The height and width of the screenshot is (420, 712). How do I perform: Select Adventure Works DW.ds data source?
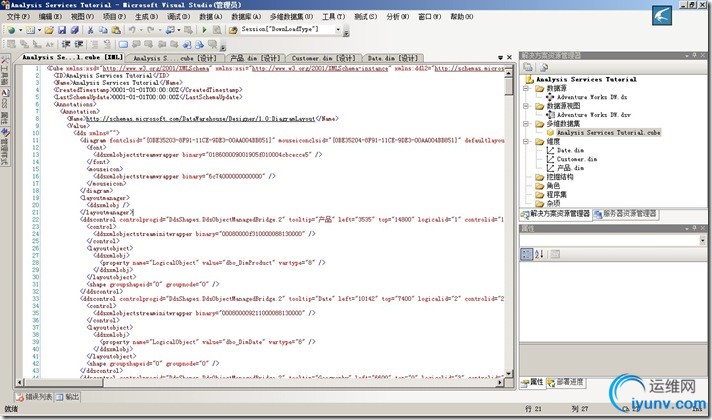point(592,97)
